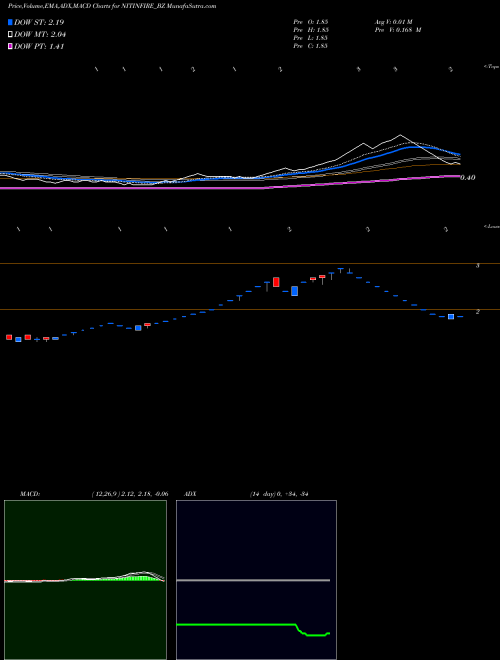
Task: Select the 'DOW ST: 2.19' legend text
Action: (39, 22)
